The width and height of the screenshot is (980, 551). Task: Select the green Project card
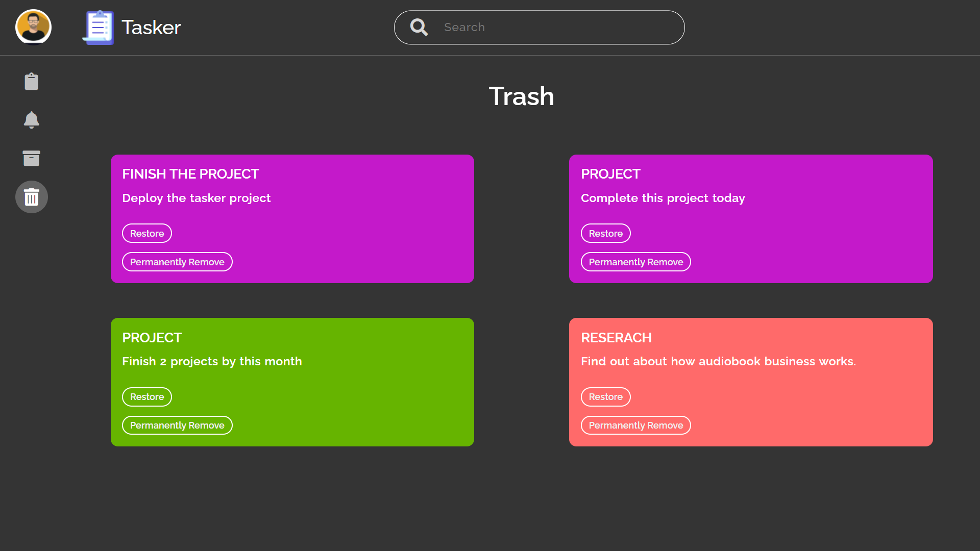coord(292,382)
